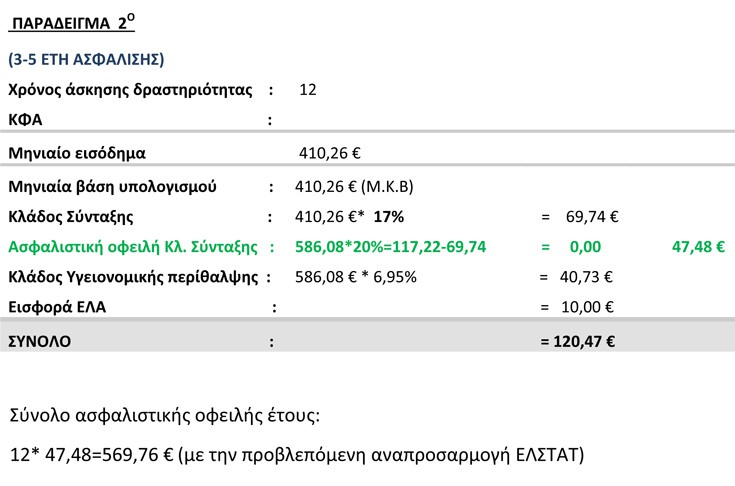Click the bold 17% percentage
This screenshot has height=486, width=735.
(389, 216)
